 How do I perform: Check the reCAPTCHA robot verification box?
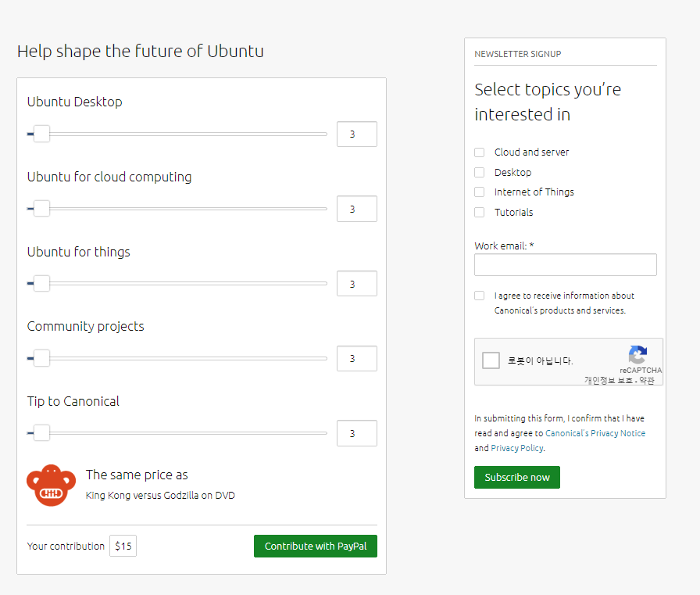tap(491, 360)
